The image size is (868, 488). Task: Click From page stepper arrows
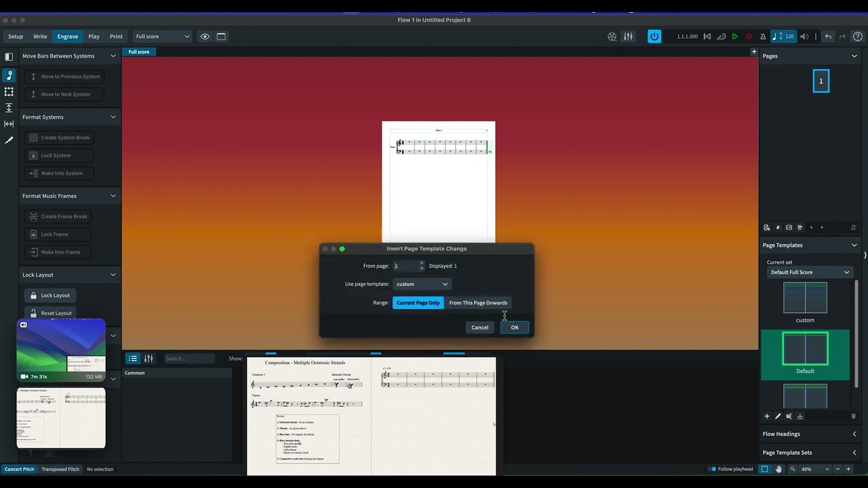[421, 266]
